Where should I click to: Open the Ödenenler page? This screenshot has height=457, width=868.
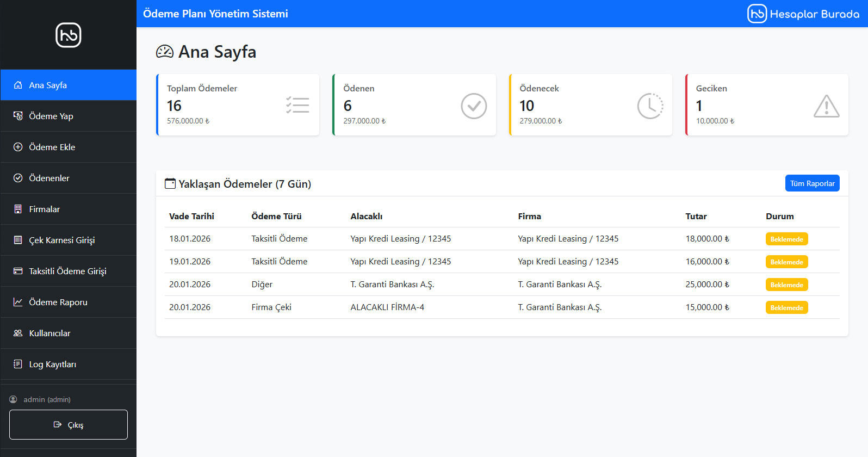[x=49, y=178]
